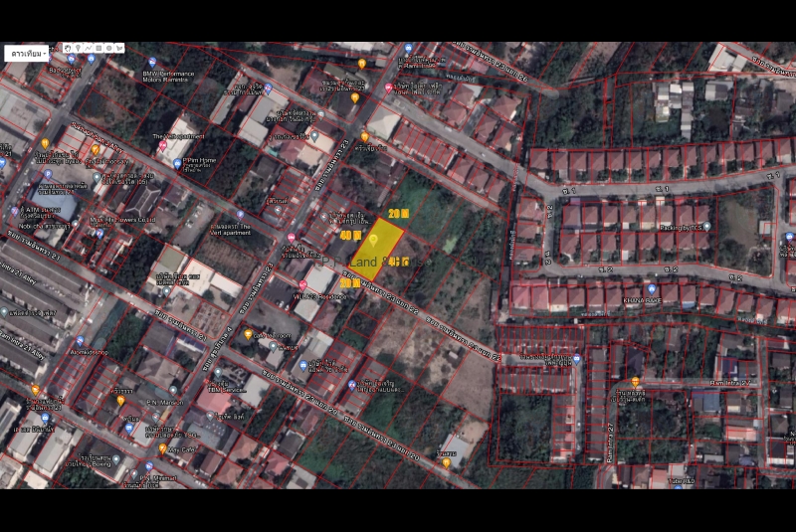Select the add marker tool

click(78, 48)
